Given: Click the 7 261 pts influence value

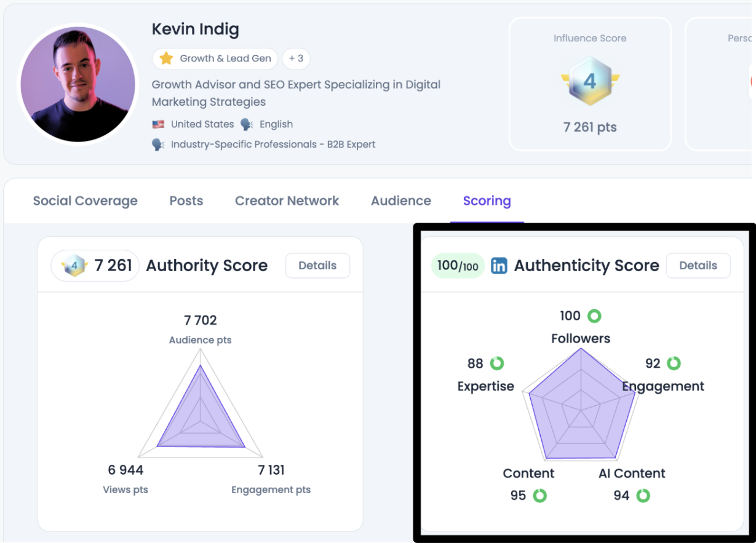Looking at the screenshot, I should [590, 127].
